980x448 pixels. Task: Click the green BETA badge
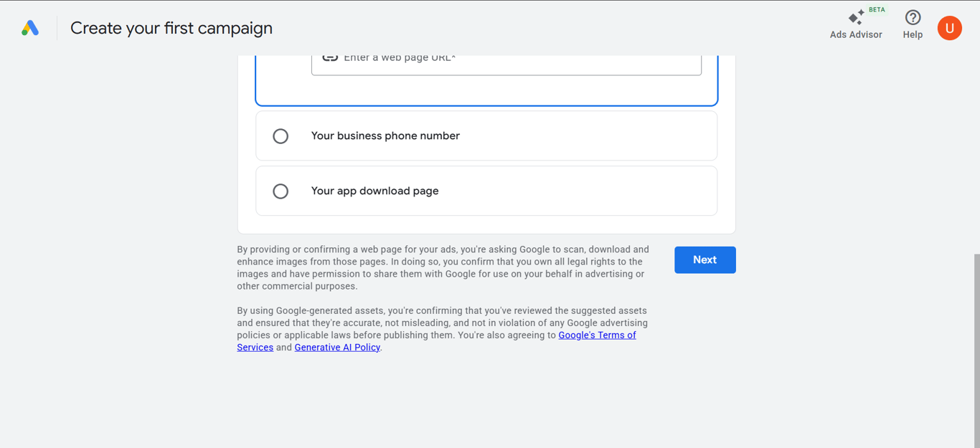click(x=877, y=10)
